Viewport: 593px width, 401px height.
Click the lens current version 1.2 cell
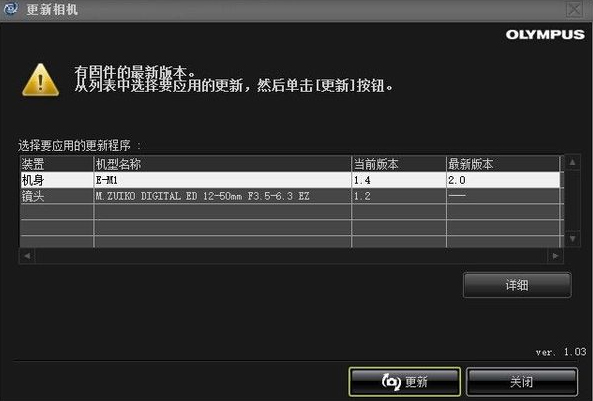399,196
